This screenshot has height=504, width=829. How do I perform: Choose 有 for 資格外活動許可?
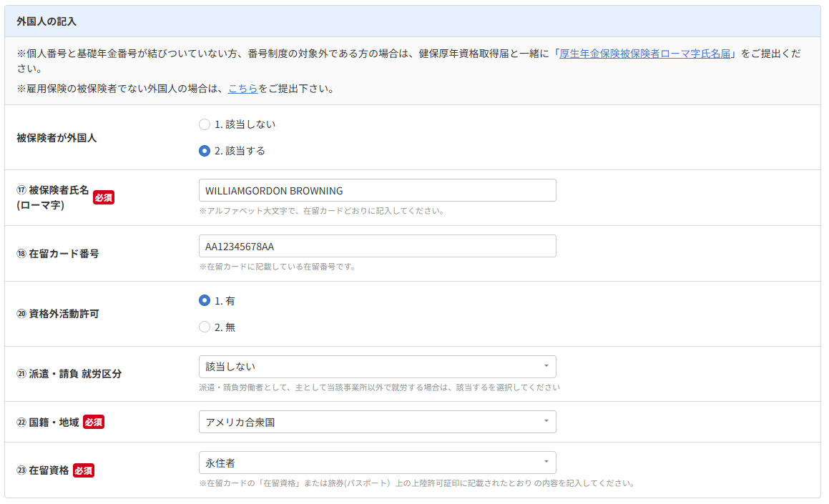205,301
